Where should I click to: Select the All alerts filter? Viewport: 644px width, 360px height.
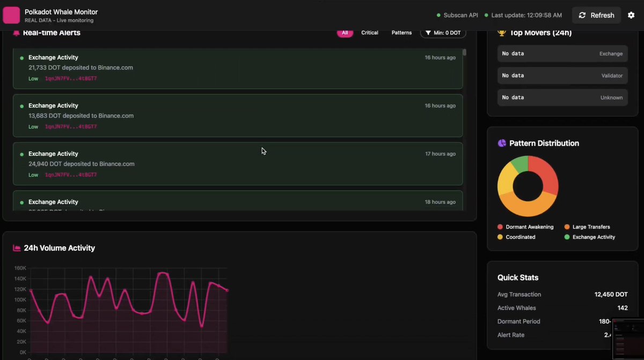coord(345,33)
